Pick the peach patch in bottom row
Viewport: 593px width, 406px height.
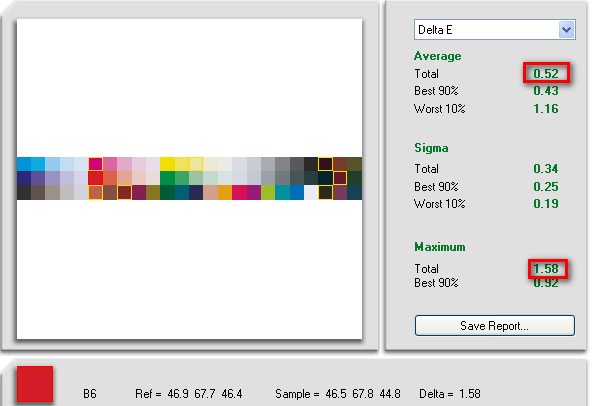[x=210, y=192]
